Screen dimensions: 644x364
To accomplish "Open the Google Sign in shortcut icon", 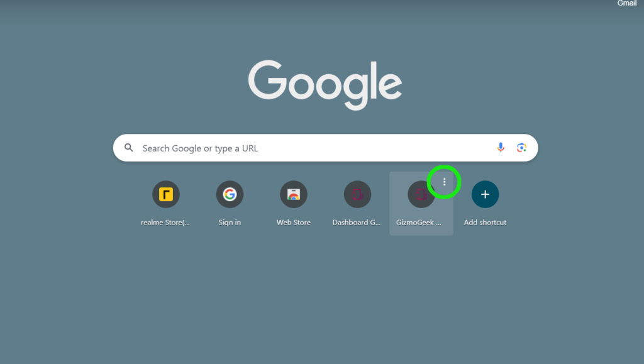I will [x=230, y=194].
